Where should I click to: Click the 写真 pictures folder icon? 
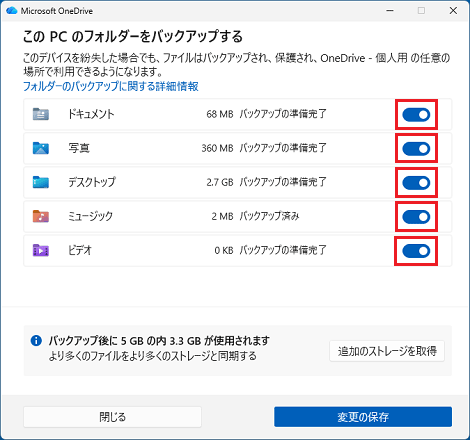click(x=41, y=148)
